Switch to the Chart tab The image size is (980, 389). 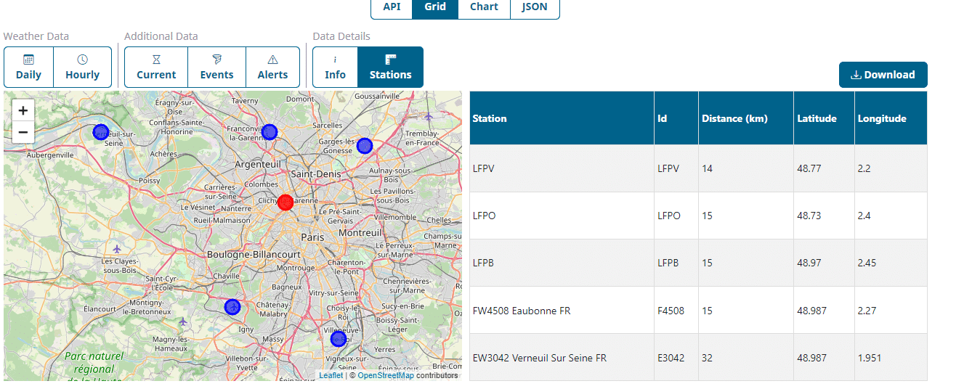point(484,7)
